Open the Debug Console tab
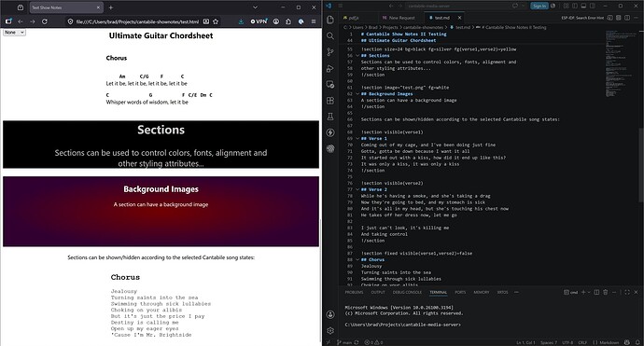Screen dimensions: 644x346 point(407,292)
